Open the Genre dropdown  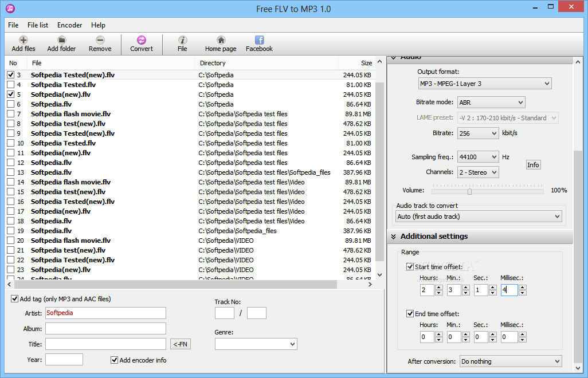[x=256, y=344]
